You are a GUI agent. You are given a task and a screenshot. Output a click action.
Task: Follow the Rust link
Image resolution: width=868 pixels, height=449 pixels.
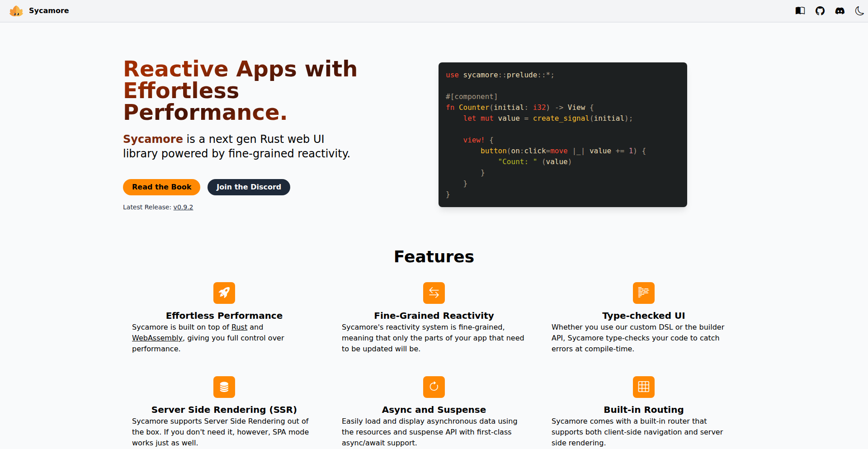(x=239, y=327)
